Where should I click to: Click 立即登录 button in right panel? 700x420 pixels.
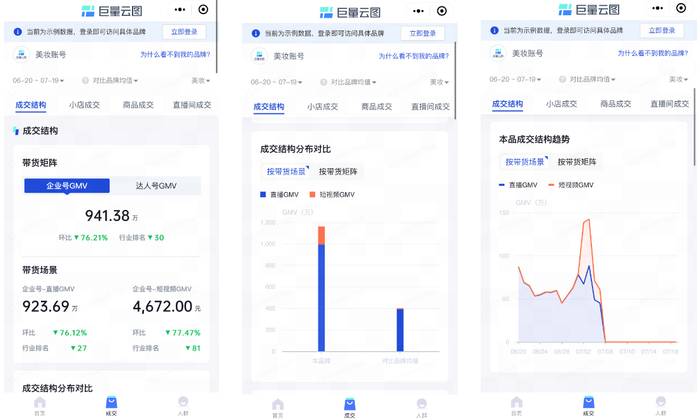pos(662,30)
